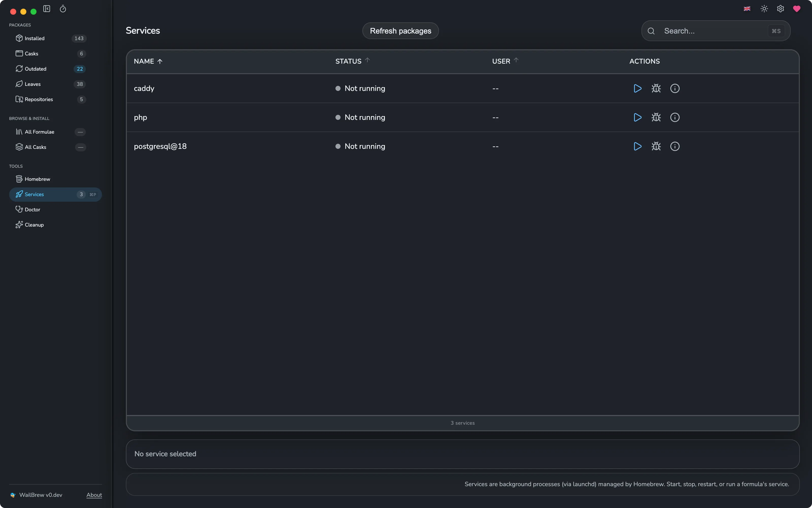Image resolution: width=812 pixels, height=508 pixels.
Task: Sort services by NAME column
Action: [148, 61]
